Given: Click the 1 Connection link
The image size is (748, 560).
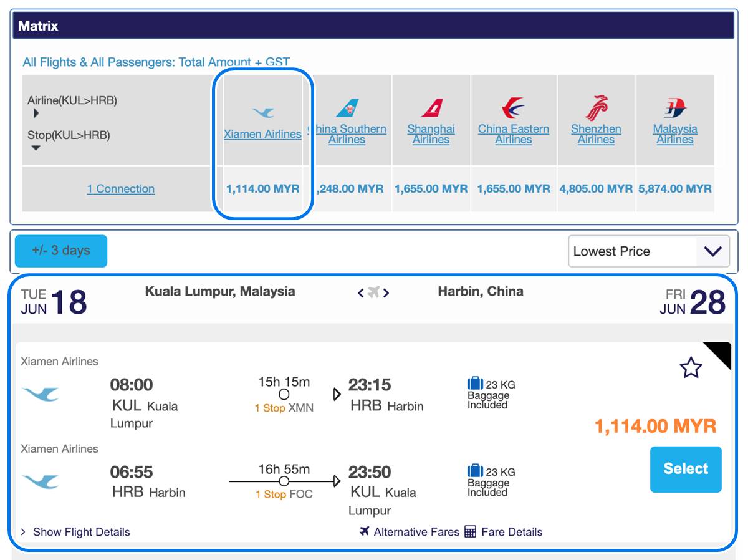Looking at the screenshot, I should click(x=121, y=189).
